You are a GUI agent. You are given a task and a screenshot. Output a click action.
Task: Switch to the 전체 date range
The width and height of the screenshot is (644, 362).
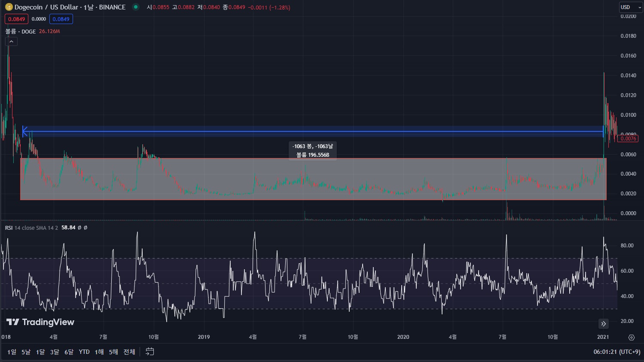tap(129, 352)
